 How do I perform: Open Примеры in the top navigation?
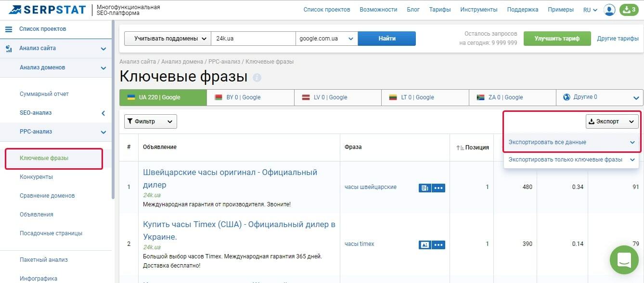(x=561, y=10)
